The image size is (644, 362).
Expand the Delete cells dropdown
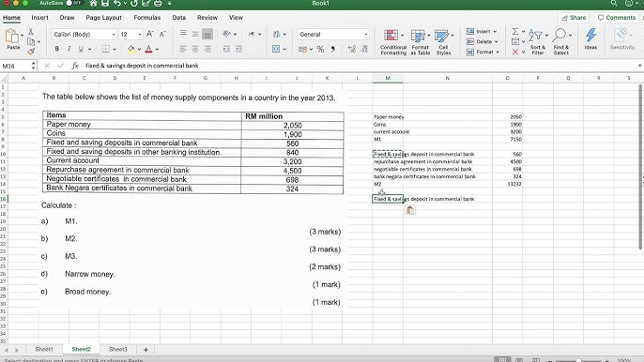pos(496,42)
